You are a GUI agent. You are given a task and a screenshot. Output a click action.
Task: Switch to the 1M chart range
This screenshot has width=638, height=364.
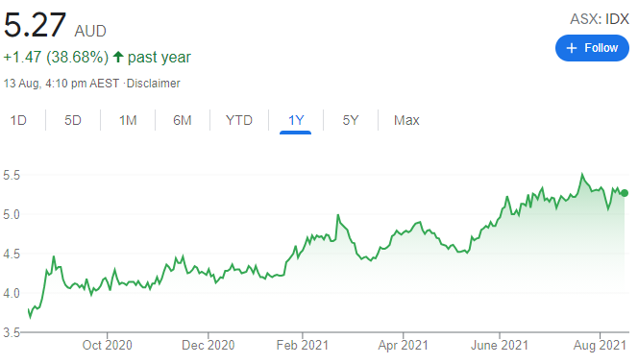click(128, 120)
